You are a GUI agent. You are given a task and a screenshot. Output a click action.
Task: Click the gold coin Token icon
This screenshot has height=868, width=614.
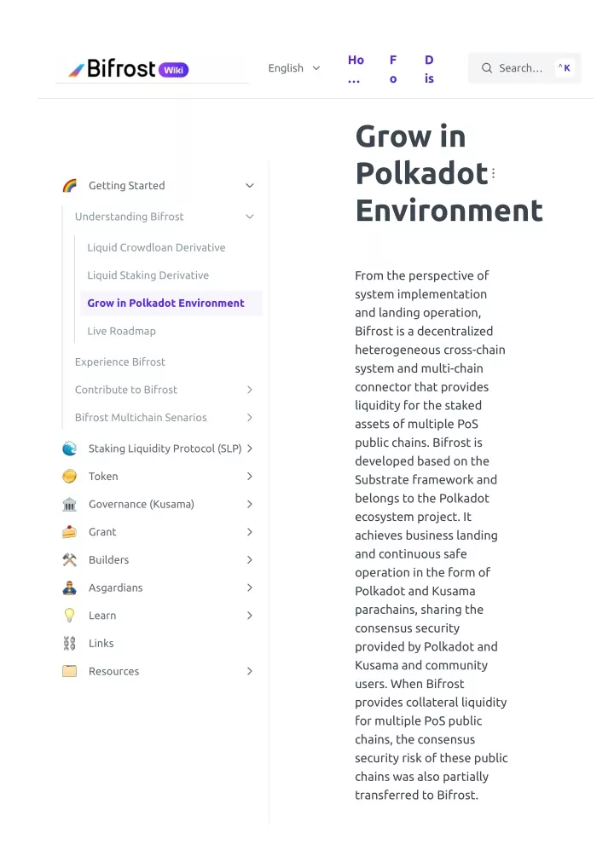(70, 476)
